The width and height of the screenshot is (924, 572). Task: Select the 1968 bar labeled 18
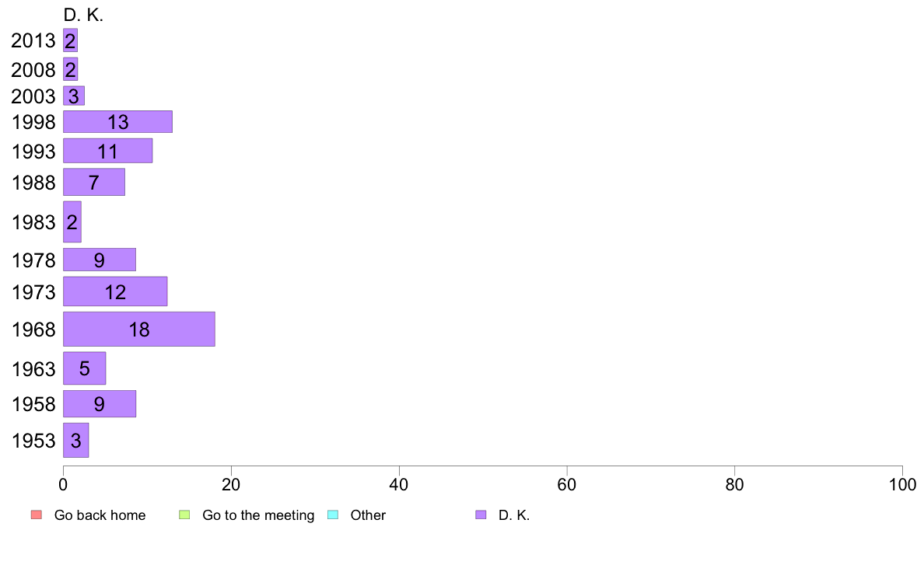point(139,330)
